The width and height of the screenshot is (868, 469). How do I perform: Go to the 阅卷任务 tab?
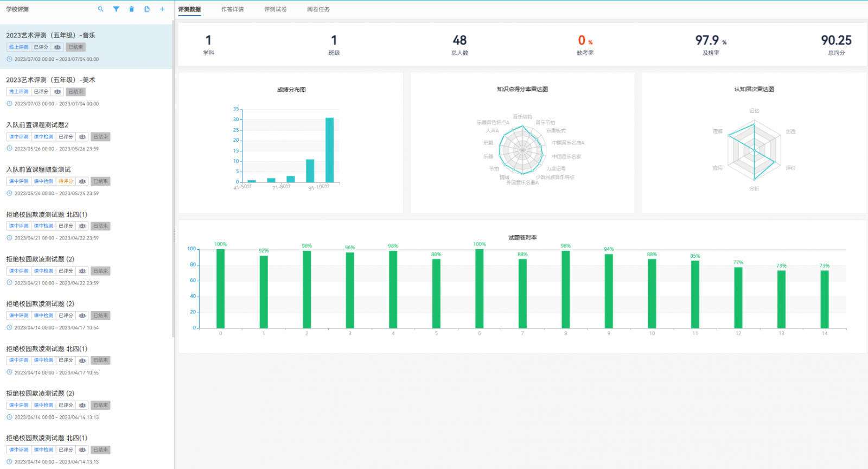[x=318, y=9]
